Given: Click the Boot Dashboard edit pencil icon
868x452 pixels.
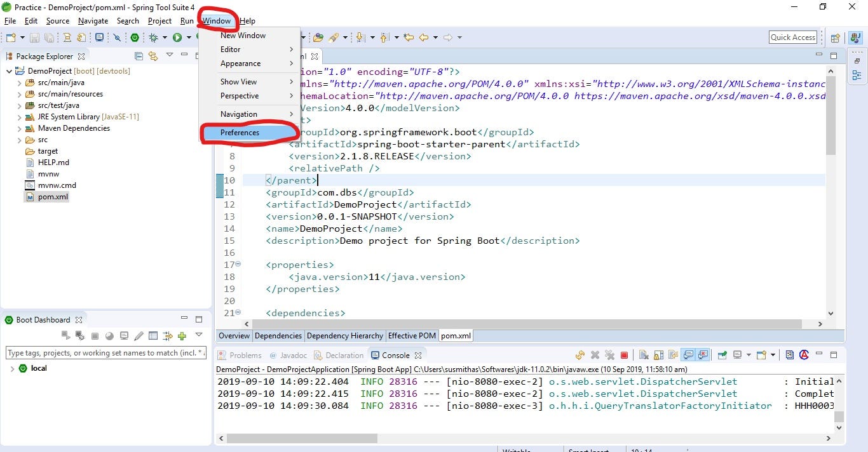Looking at the screenshot, I should [139, 336].
